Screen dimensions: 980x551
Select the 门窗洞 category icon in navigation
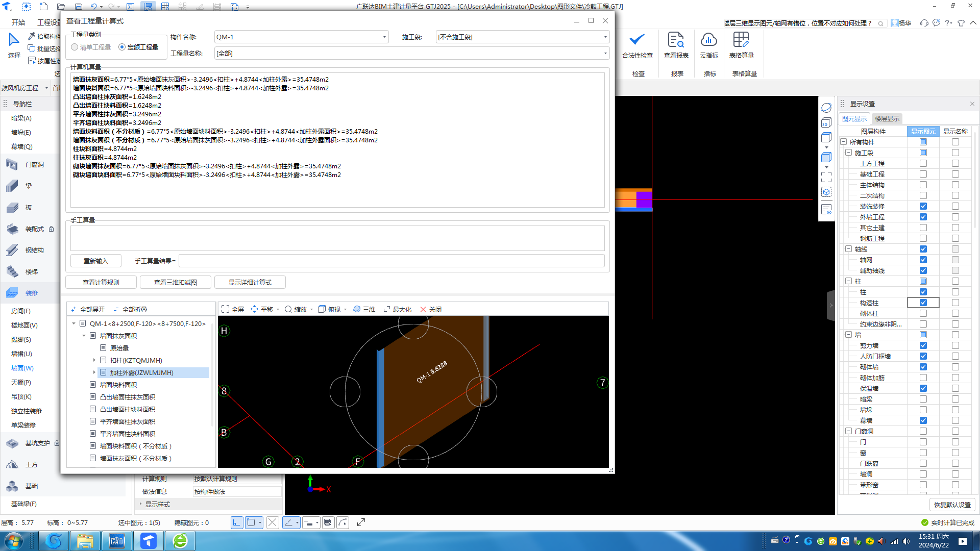(x=12, y=164)
